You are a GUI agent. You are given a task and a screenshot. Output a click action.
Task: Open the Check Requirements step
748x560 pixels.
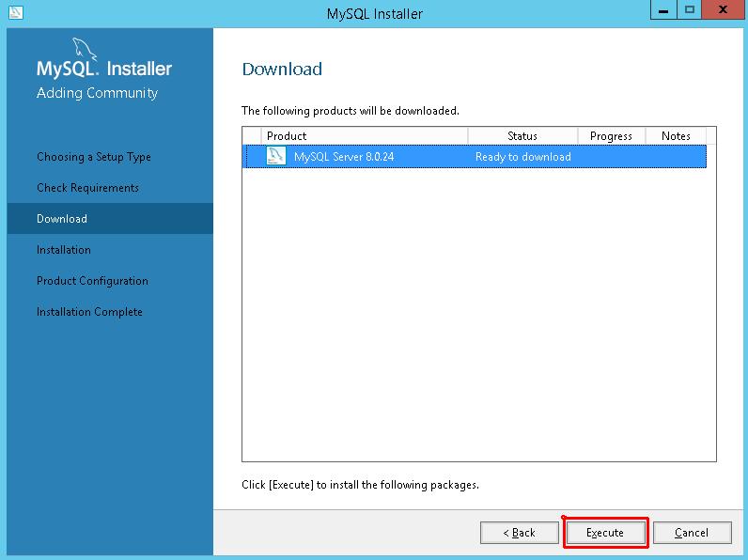tap(87, 188)
